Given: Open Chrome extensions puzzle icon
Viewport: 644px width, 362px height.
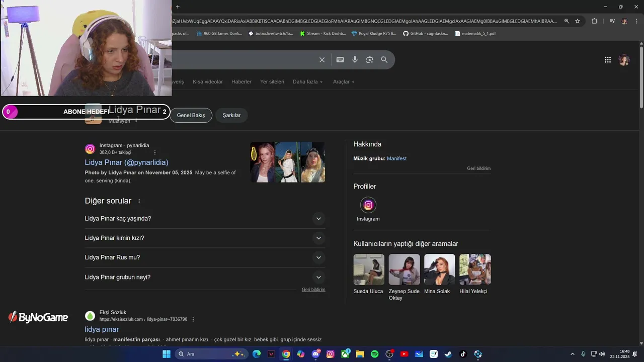Looking at the screenshot, I should click(594, 21).
